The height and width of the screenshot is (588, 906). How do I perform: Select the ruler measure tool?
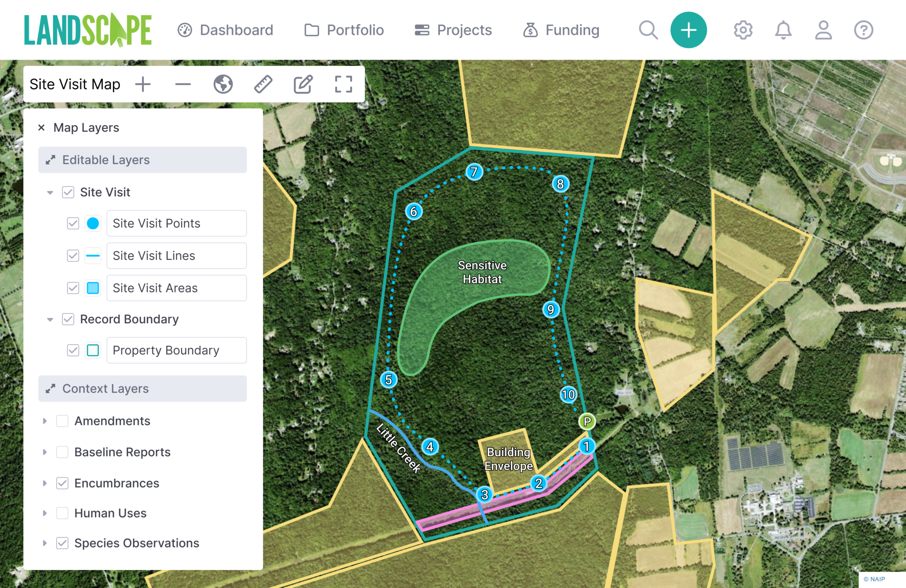tap(263, 84)
